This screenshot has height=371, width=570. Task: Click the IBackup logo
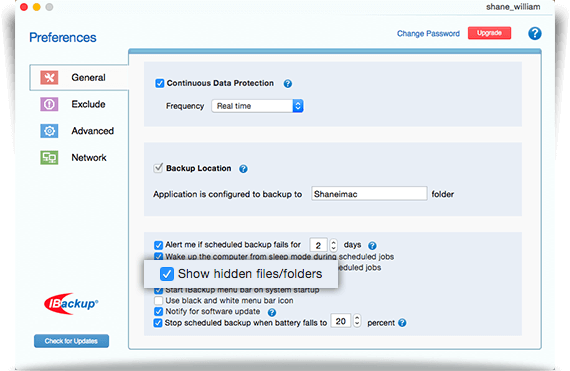click(71, 303)
